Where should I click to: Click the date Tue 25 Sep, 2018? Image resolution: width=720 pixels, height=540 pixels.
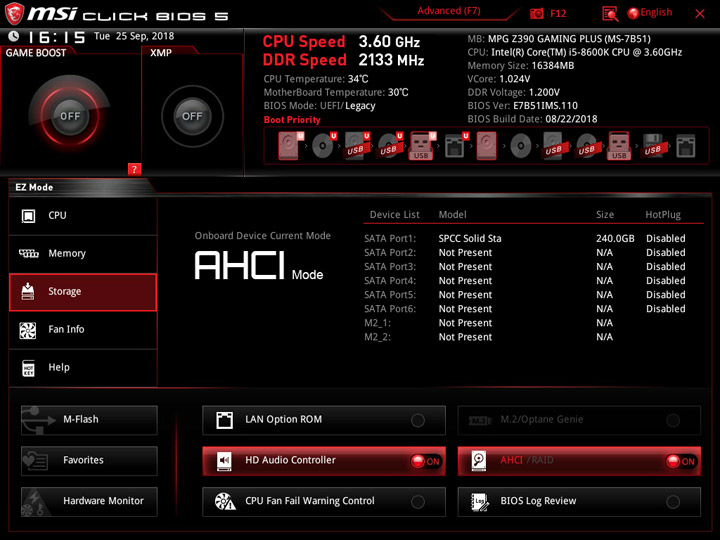134,36
